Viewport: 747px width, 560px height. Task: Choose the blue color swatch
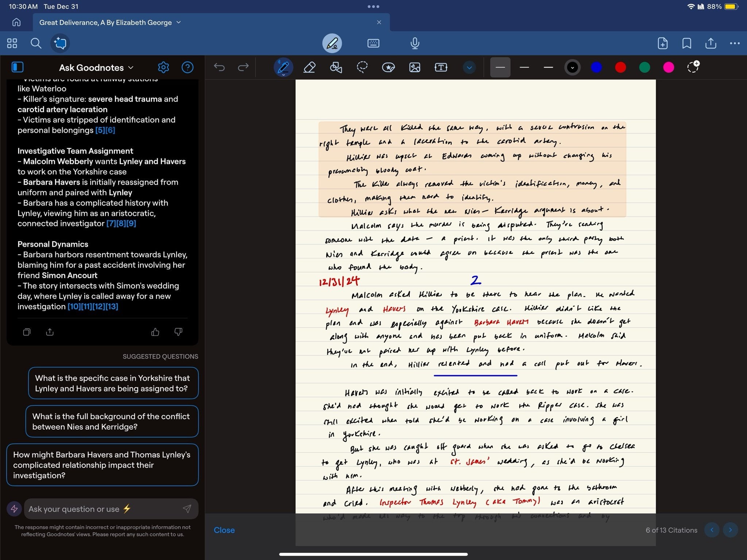click(x=596, y=67)
